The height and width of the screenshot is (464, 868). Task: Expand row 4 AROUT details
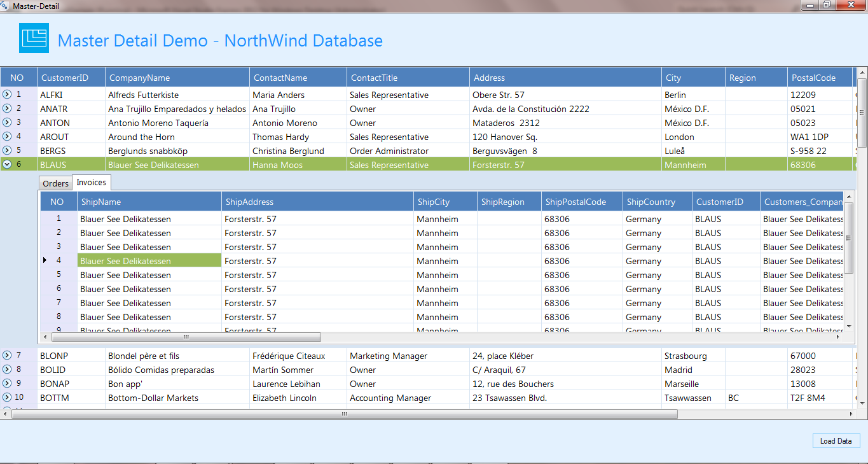point(7,136)
